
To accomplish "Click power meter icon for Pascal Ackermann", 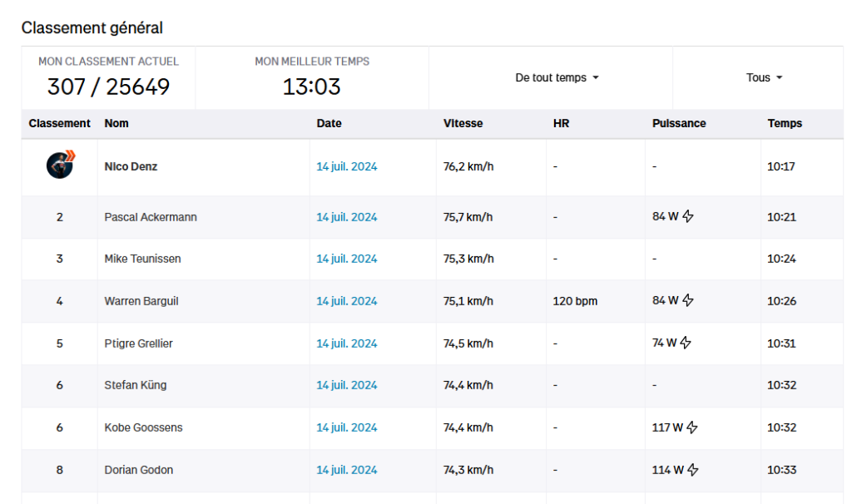I will 688,216.
